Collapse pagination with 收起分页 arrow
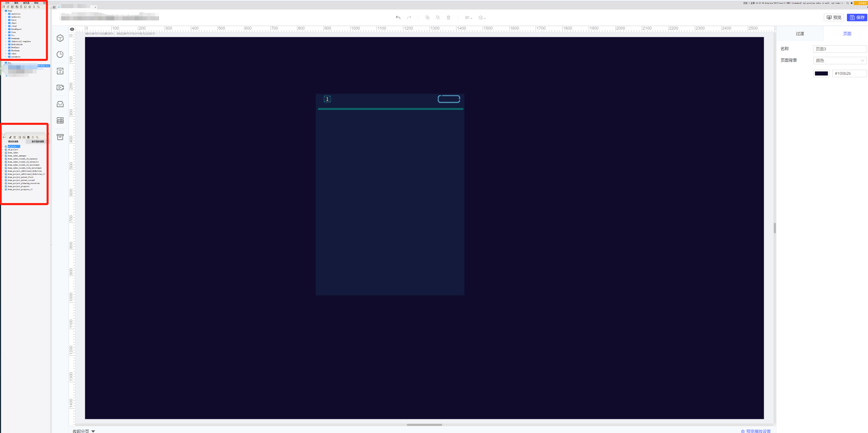 (93, 431)
